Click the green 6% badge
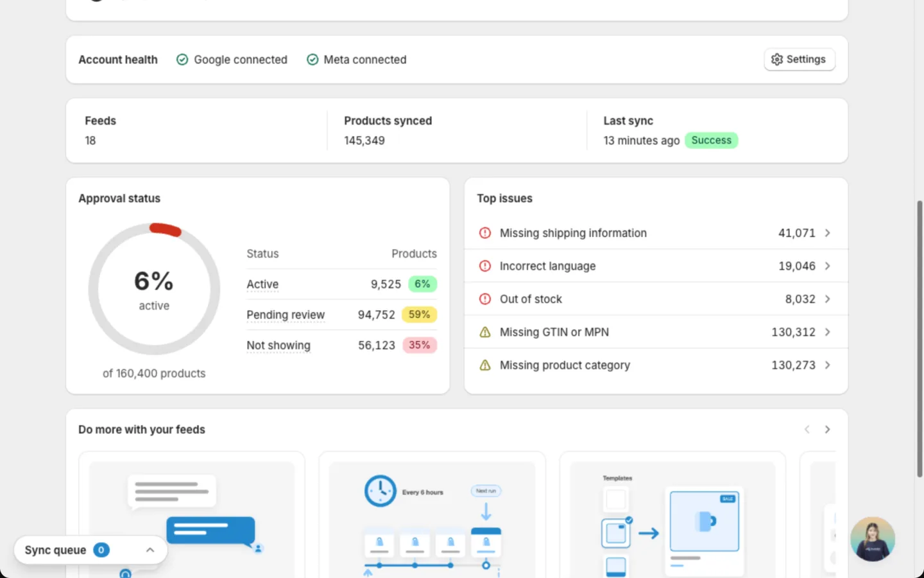This screenshot has width=924, height=578. tap(422, 284)
